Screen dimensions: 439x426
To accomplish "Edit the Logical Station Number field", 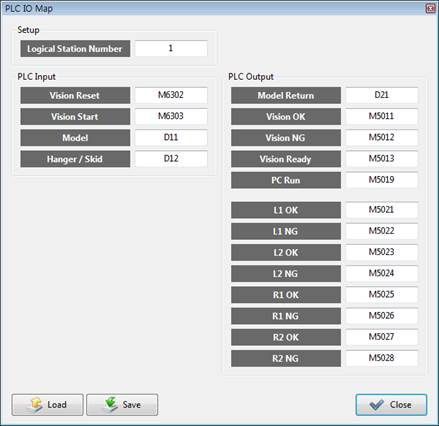I will coord(171,49).
